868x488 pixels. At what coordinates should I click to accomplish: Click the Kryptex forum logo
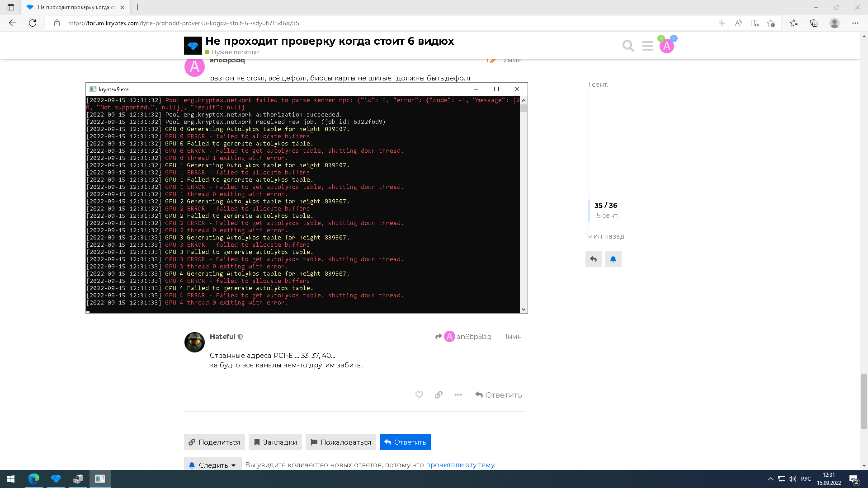193,46
